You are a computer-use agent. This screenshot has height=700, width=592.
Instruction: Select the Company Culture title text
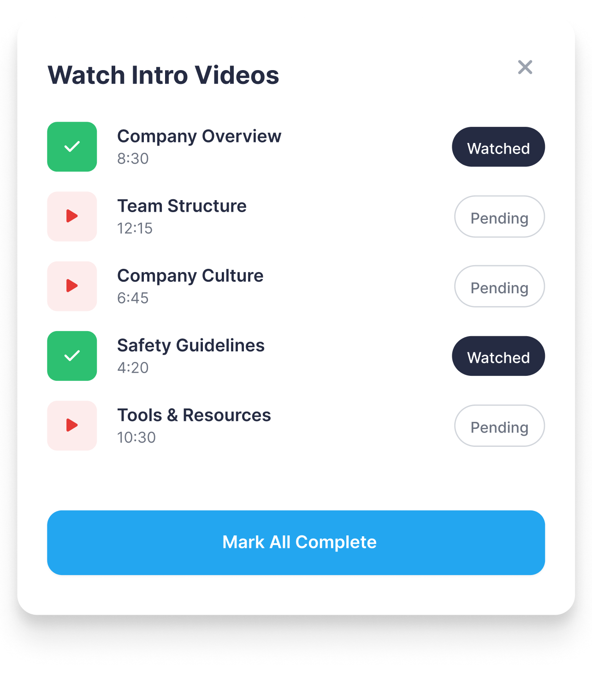190,276
